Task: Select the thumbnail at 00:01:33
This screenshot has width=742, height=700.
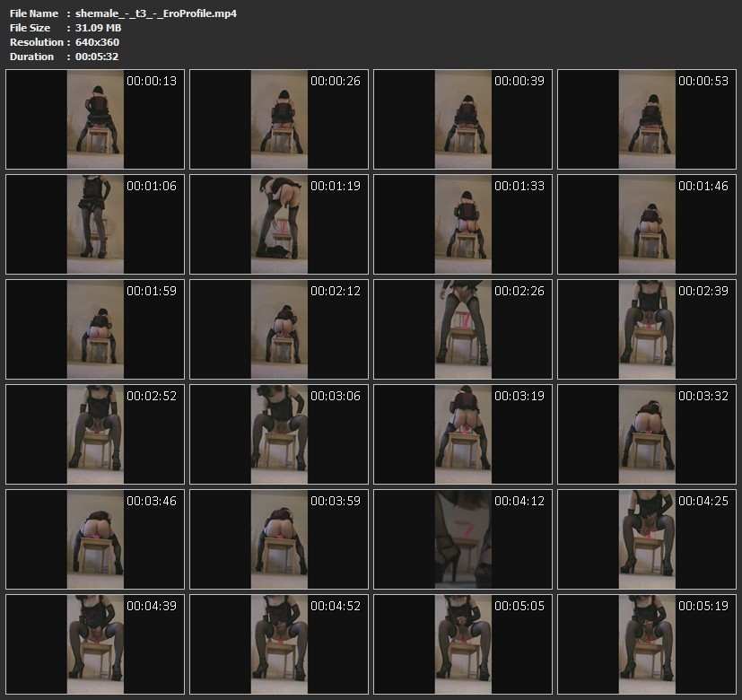Action: (x=463, y=224)
